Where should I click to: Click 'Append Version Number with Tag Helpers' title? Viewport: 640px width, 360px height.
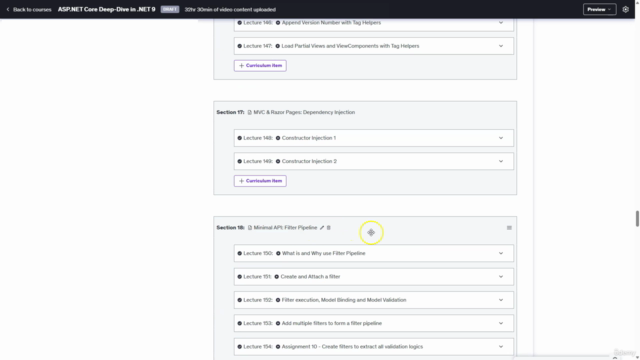click(331, 23)
